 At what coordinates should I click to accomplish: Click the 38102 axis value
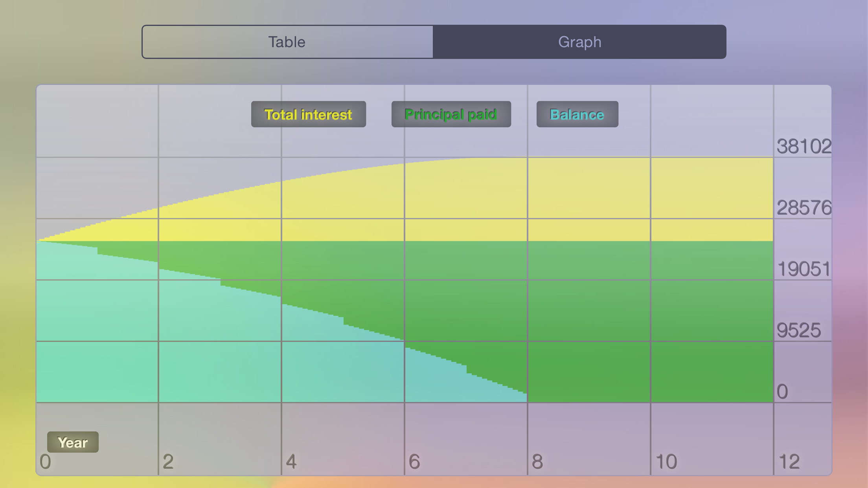coord(804,146)
